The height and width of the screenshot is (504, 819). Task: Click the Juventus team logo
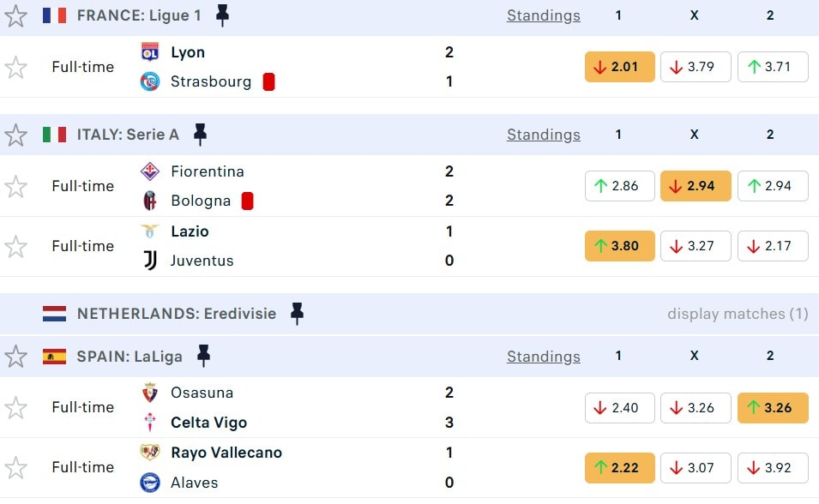[x=150, y=261]
